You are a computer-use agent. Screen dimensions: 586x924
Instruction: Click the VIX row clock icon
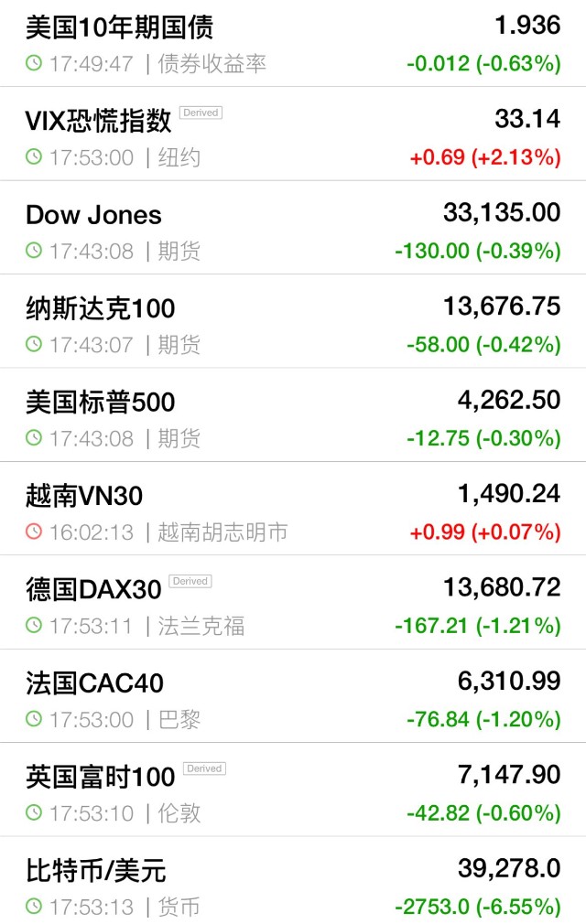click(x=34, y=157)
